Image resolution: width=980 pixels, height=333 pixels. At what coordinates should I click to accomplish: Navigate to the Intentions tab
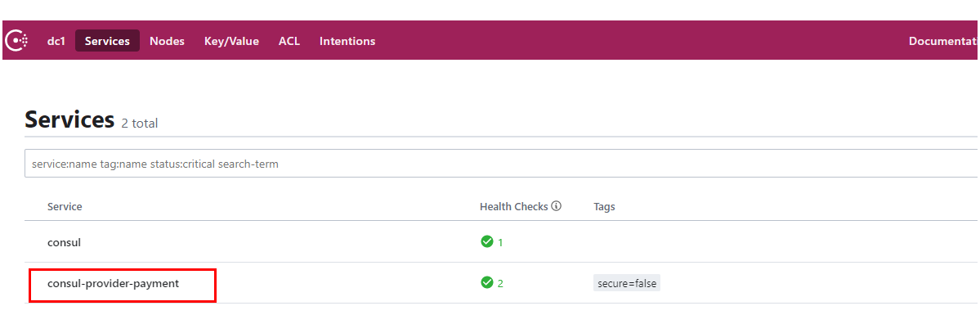(347, 41)
